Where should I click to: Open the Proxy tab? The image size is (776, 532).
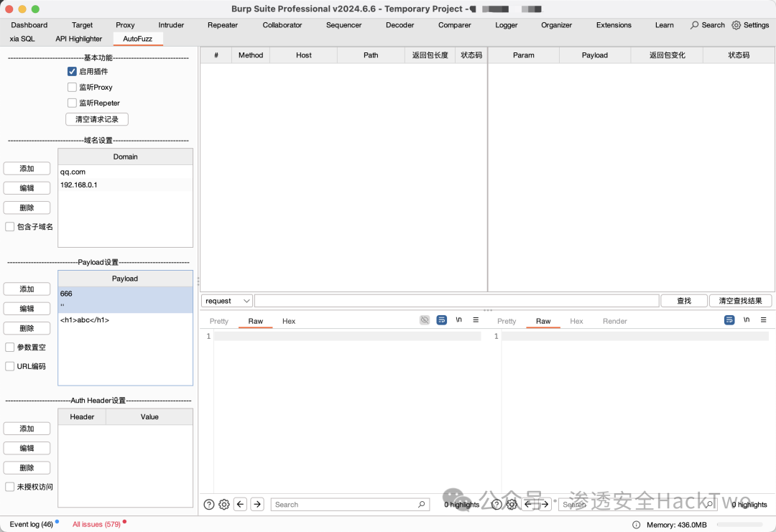click(125, 24)
